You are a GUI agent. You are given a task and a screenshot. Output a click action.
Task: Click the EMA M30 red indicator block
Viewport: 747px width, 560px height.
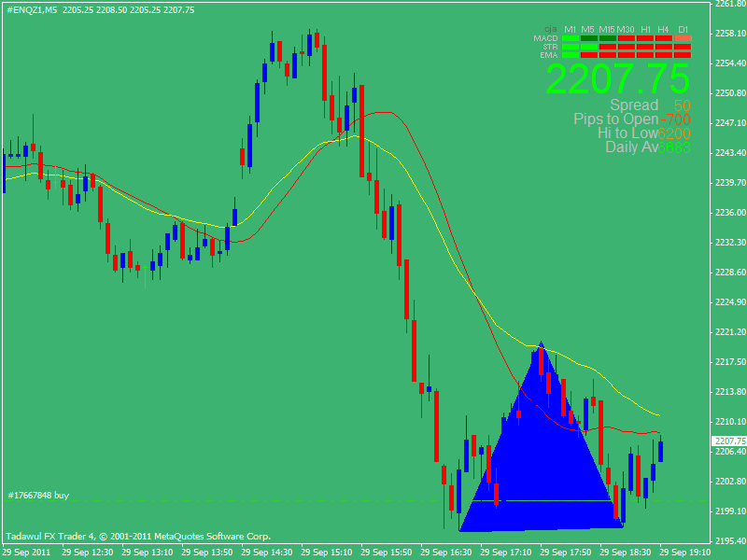(627, 55)
